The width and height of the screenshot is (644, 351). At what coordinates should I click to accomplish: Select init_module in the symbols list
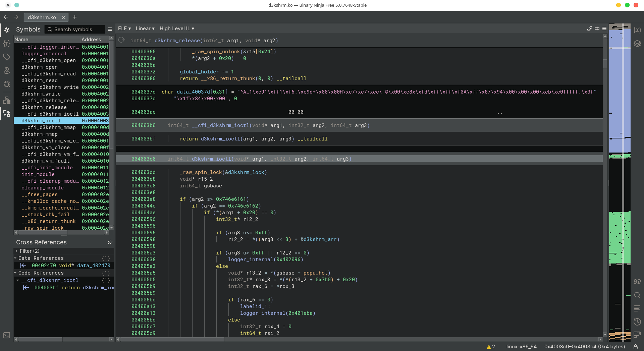[x=61, y=174]
